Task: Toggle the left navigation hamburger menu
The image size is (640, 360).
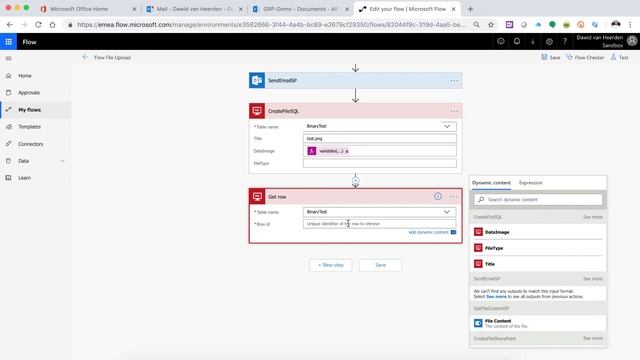Action: pos(9,58)
